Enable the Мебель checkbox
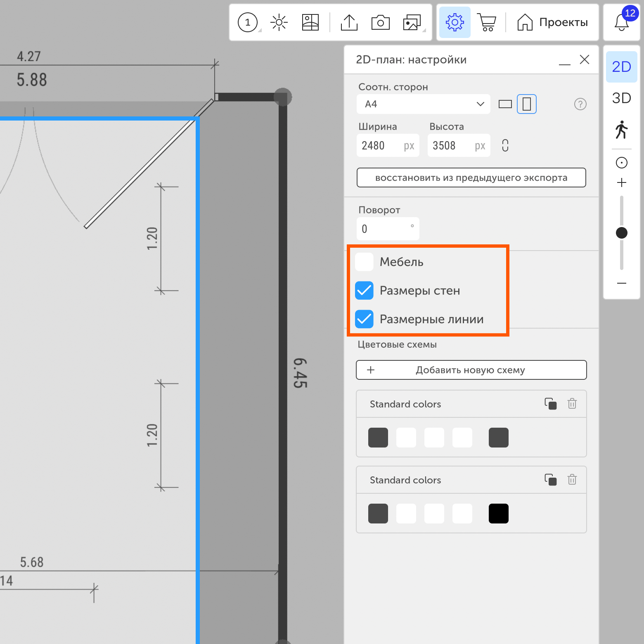 tap(364, 262)
